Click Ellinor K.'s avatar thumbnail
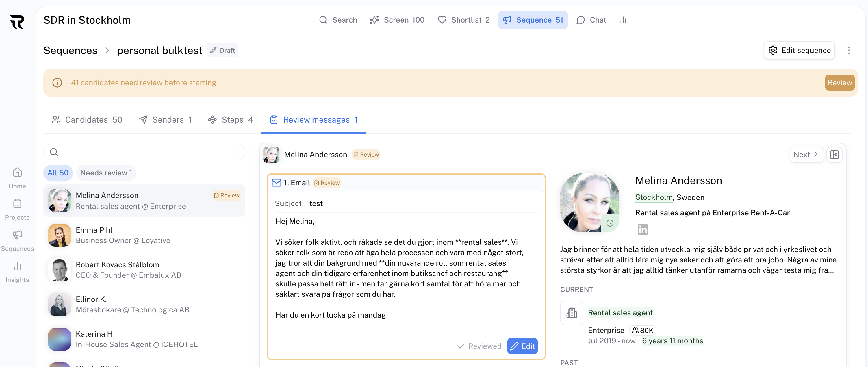Viewport: 868px width, 367px height. click(x=59, y=305)
